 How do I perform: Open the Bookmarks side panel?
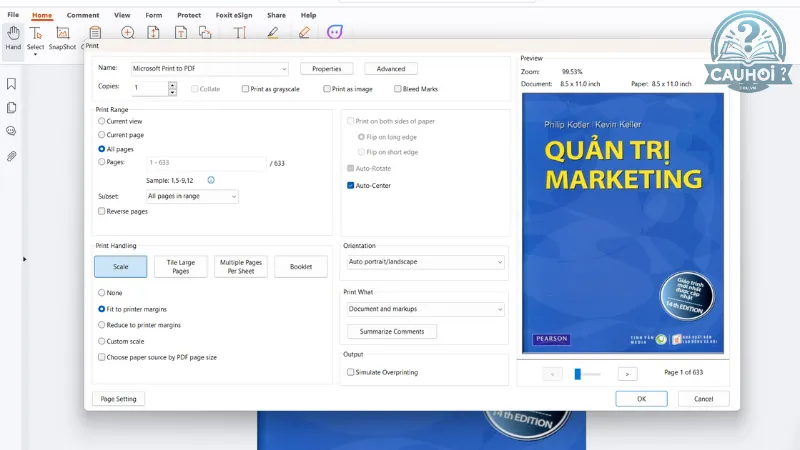[11, 84]
